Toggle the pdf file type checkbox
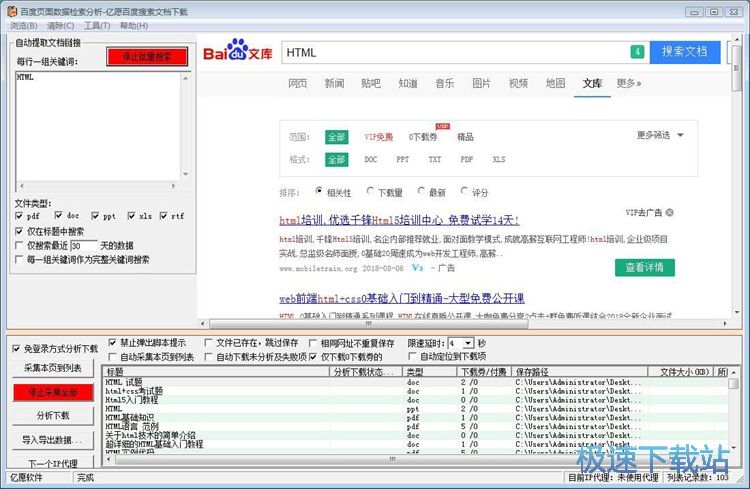The width and height of the screenshot is (750, 489). [19, 216]
